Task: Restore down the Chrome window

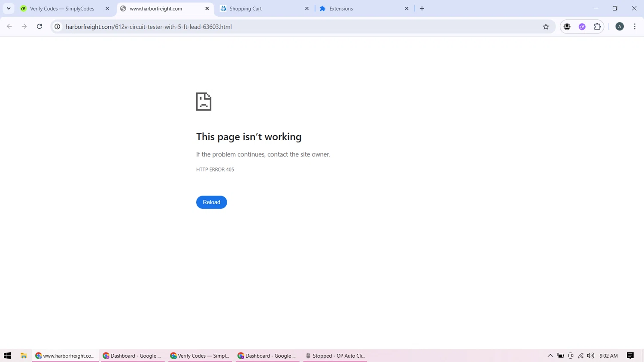Action: coord(615,8)
